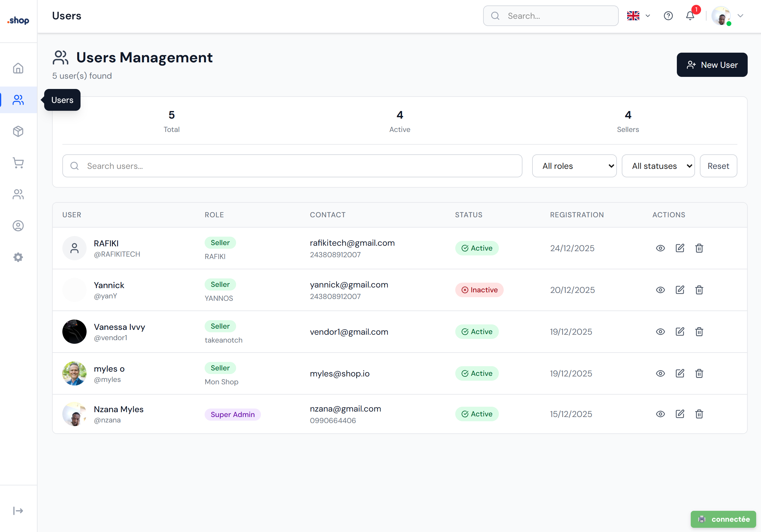
Task: View myles o details via eye icon
Action: [660, 373]
